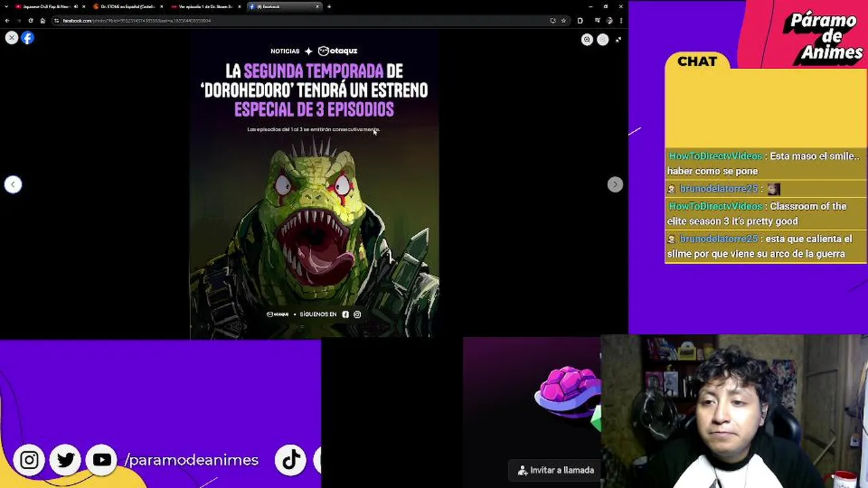Click the Facebook logo icon
Image resolution: width=868 pixels, height=488 pixels.
pos(27,38)
